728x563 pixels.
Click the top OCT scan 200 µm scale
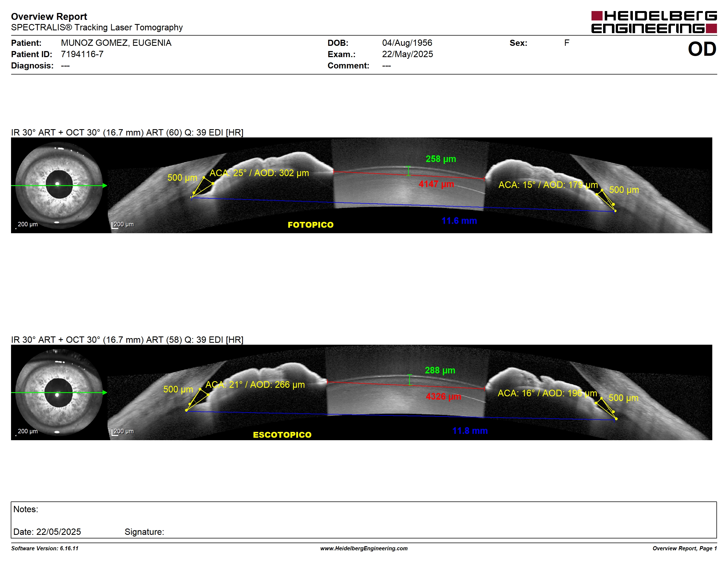click(x=122, y=225)
